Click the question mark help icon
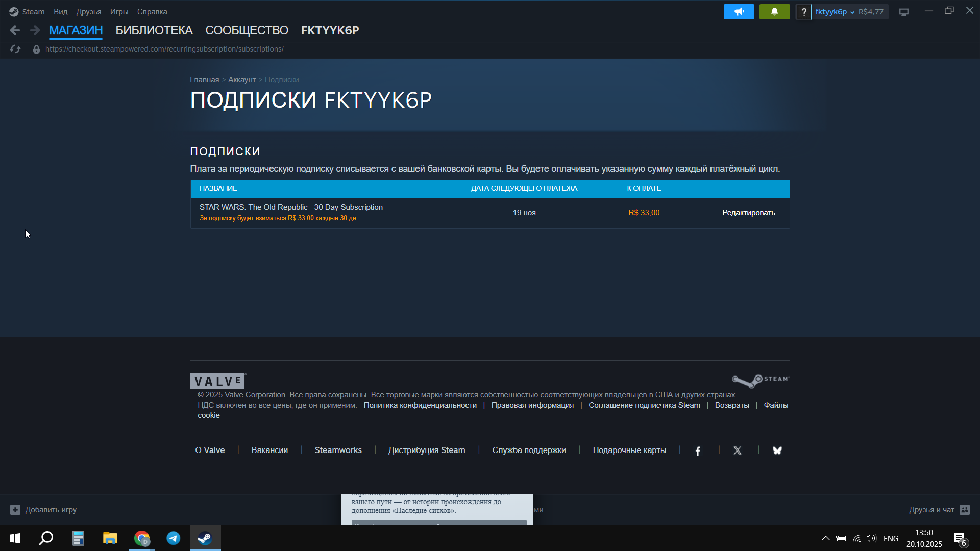Screen dimensions: 980x551 pyautogui.click(x=804, y=12)
